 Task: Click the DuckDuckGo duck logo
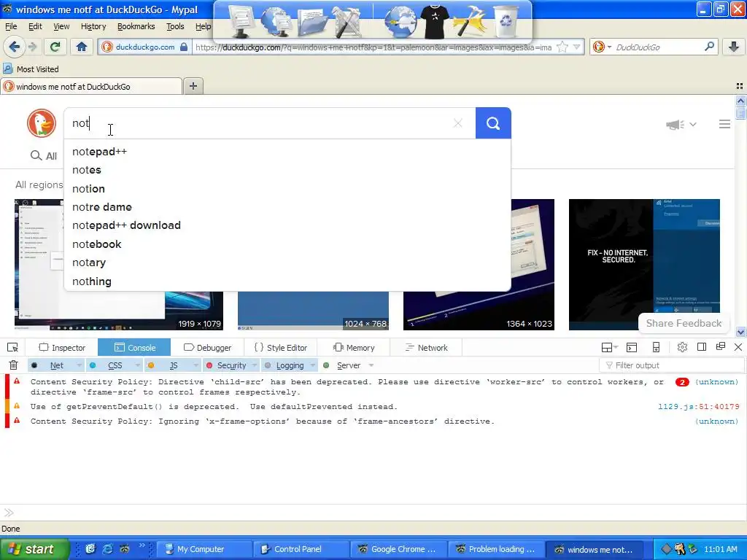pyautogui.click(x=42, y=123)
